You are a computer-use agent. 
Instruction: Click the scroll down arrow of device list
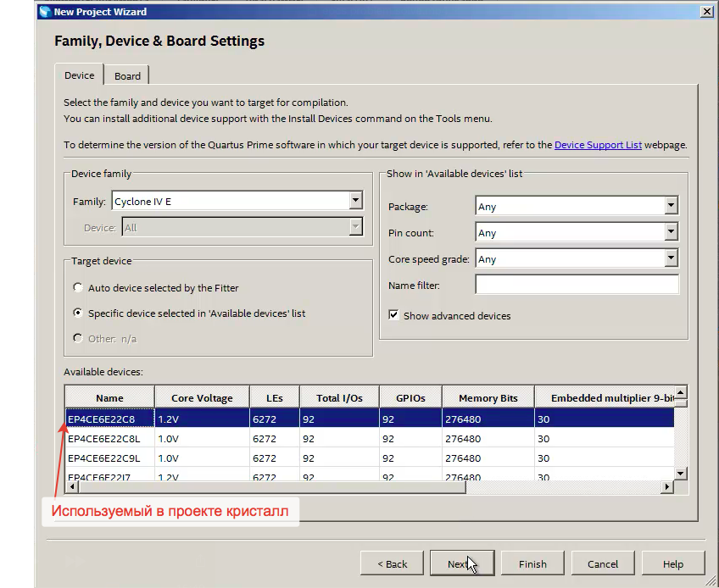(x=681, y=474)
